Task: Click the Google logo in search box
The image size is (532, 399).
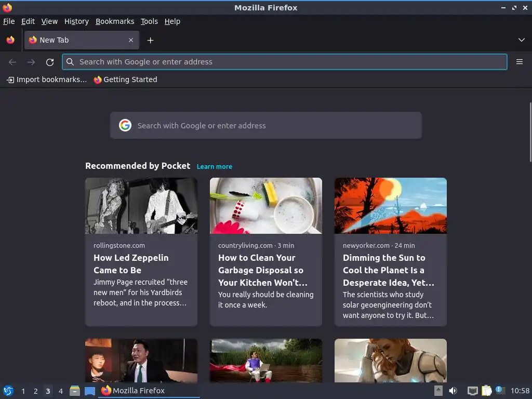Action: coord(125,125)
